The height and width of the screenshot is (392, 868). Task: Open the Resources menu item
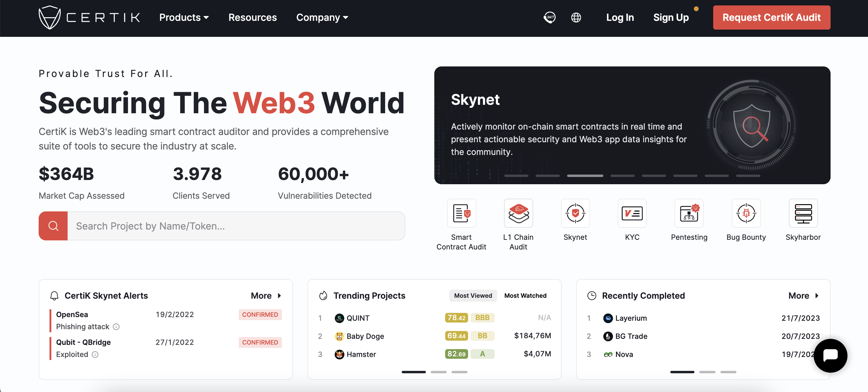click(252, 18)
